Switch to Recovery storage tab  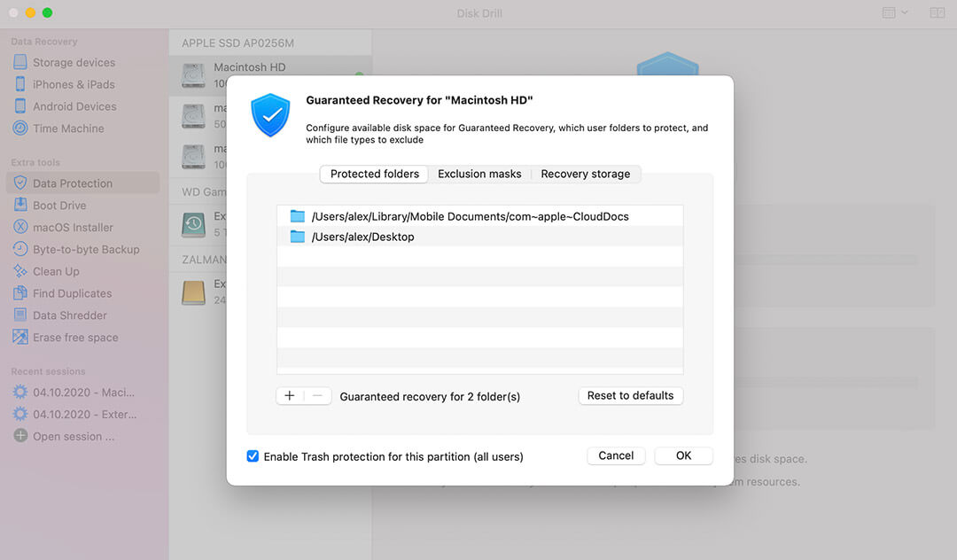tap(586, 174)
